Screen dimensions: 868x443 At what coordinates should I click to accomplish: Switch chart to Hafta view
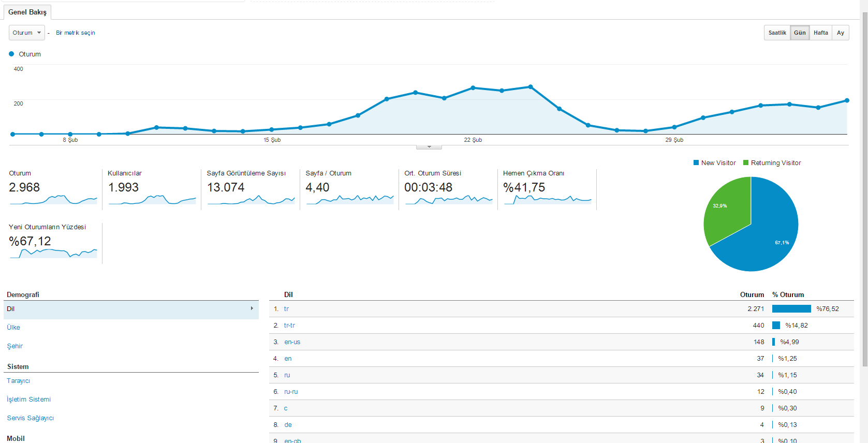[820, 33]
